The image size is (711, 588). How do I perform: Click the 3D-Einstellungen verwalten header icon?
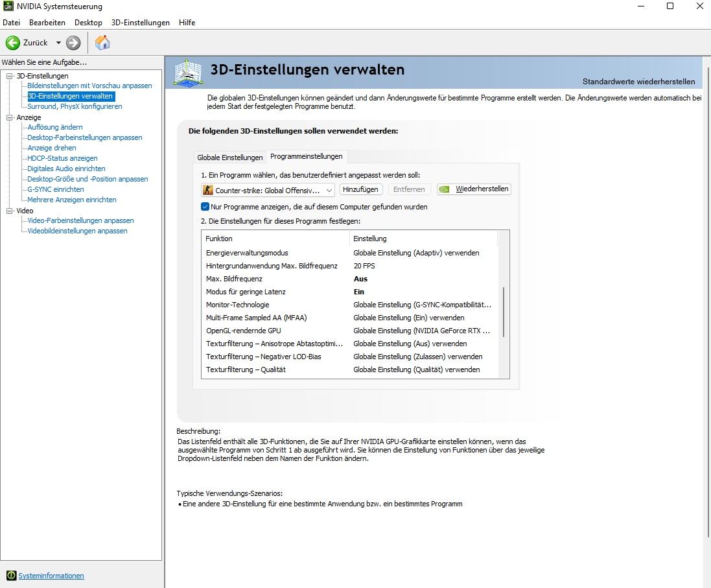(x=188, y=72)
